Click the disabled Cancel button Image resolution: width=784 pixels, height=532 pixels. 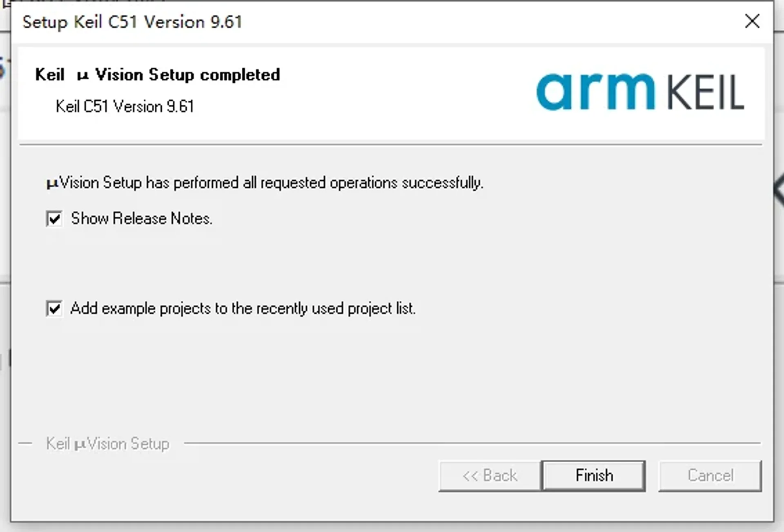click(710, 476)
